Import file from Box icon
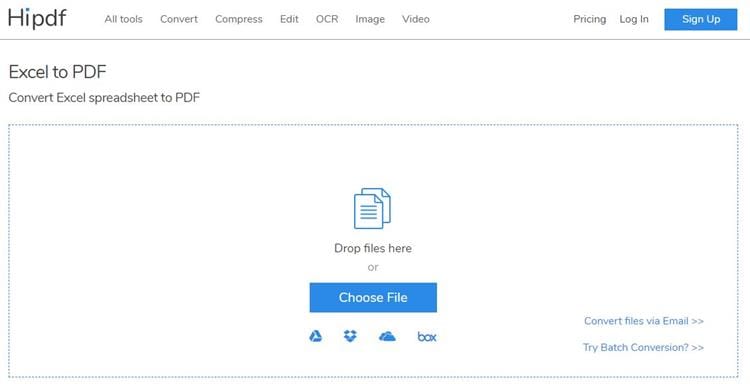Viewport: 750px width, 384px height. click(x=427, y=337)
